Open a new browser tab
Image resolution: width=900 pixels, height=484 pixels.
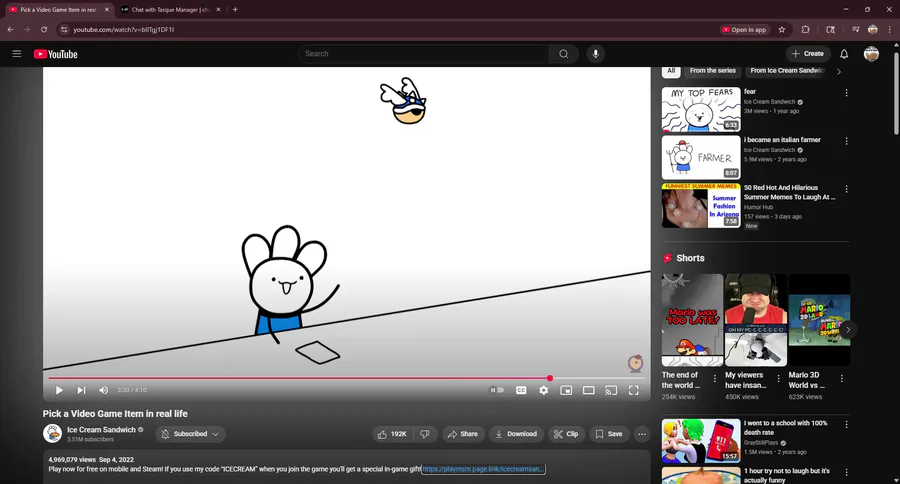point(235,10)
